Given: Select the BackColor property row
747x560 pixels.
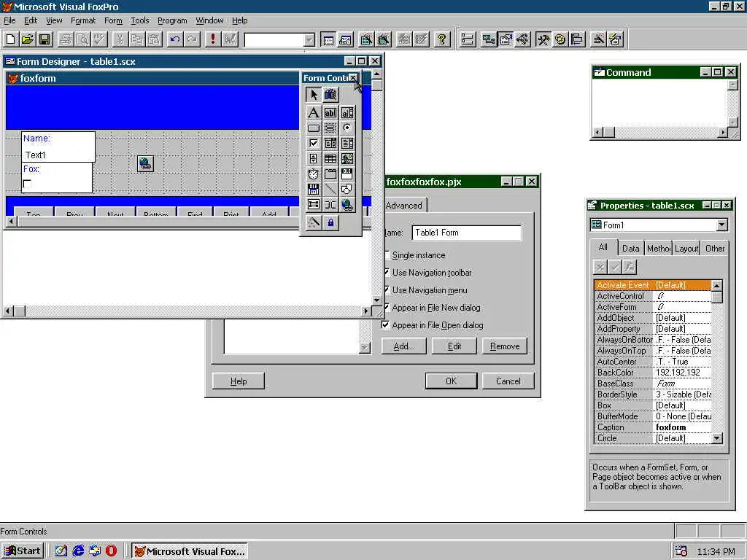Looking at the screenshot, I should 653,373.
